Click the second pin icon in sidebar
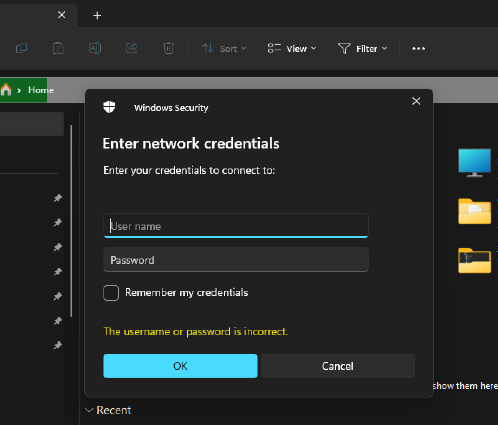The width and height of the screenshot is (498, 425). coord(58,222)
